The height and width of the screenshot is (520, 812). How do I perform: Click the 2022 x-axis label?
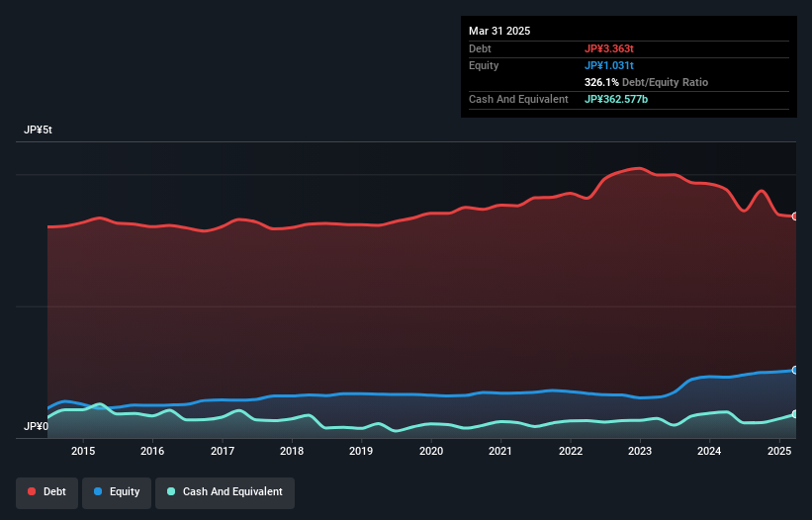(570, 451)
